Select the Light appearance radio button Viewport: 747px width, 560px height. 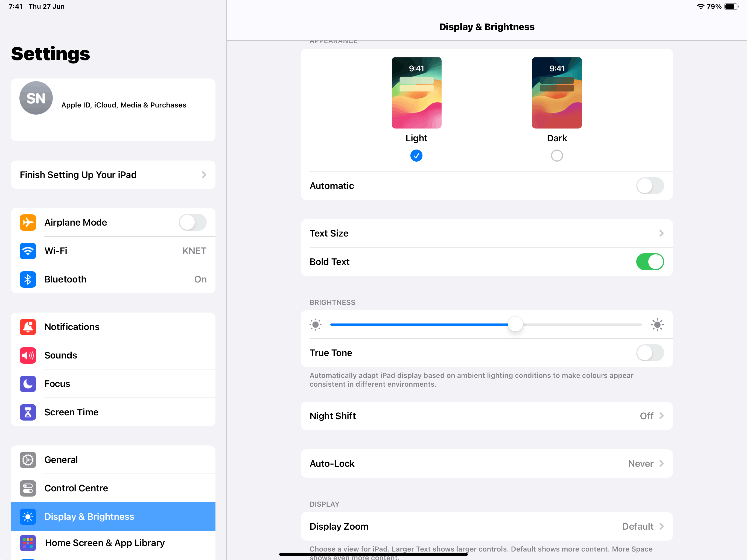coord(416,156)
